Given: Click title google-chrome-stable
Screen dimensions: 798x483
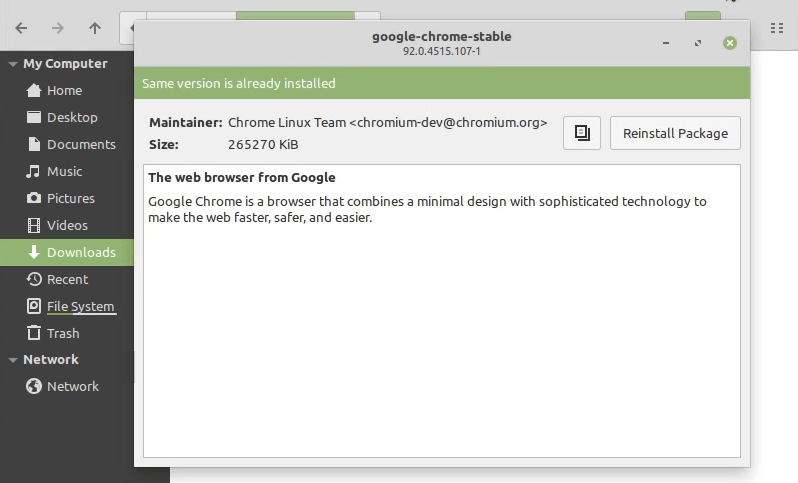Looking at the screenshot, I should pyautogui.click(x=442, y=37).
